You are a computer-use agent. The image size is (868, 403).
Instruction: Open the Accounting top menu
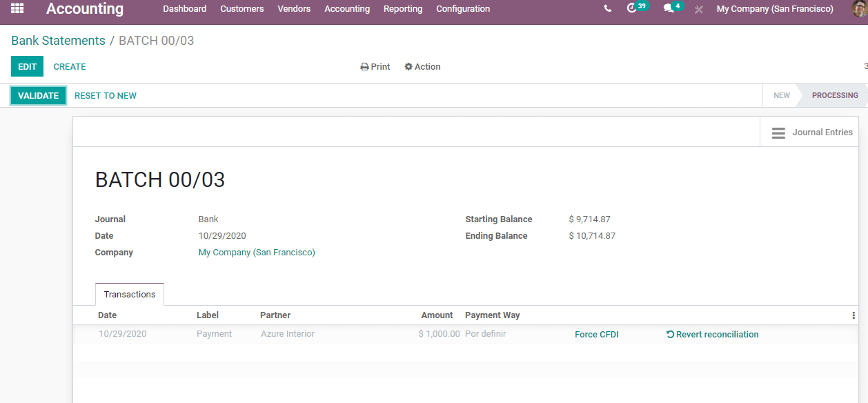pyautogui.click(x=347, y=9)
